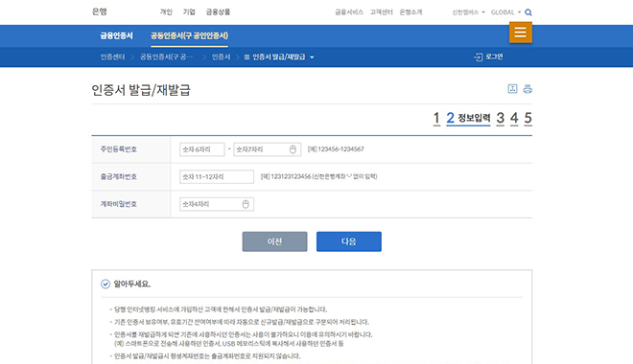
Task: Click the text size adjust icon
Action: point(512,89)
